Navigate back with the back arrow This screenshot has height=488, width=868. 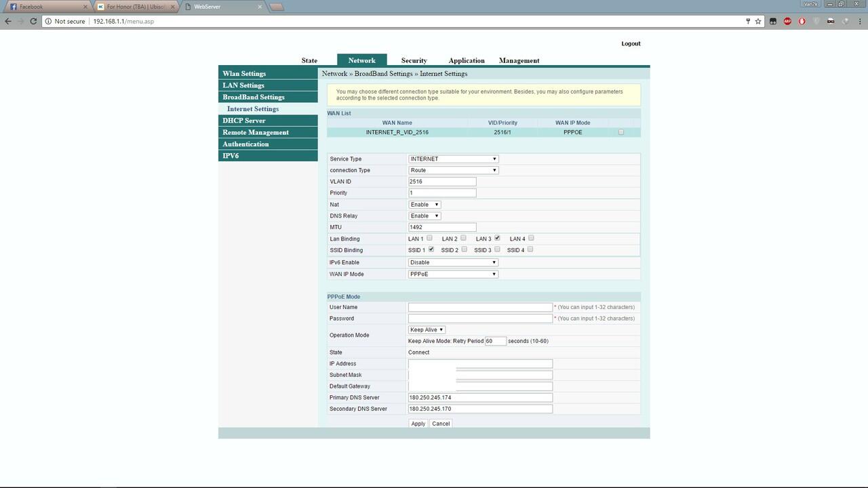coord(7,21)
